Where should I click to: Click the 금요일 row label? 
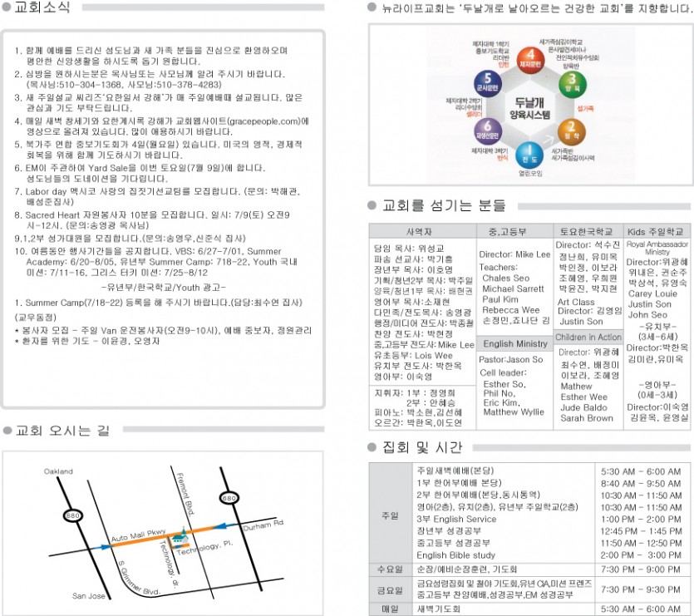390,590
